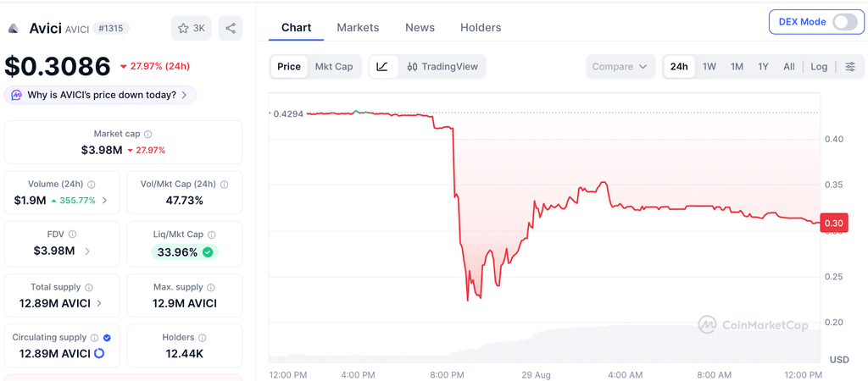
Task: Expand Total supply chevron
Action: coord(99,303)
